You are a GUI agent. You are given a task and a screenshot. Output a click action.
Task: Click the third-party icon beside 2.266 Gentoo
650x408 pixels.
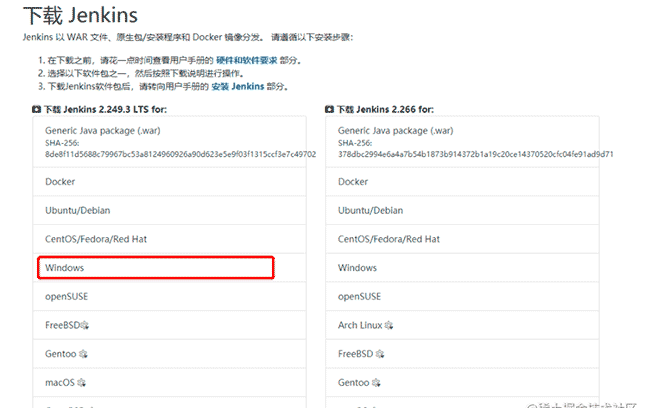pyautogui.click(x=376, y=383)
